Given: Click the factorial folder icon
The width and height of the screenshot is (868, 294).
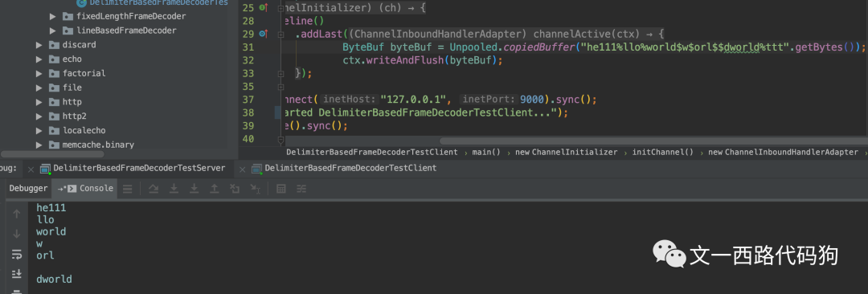Looking at the screenshot, I should 54,73.
